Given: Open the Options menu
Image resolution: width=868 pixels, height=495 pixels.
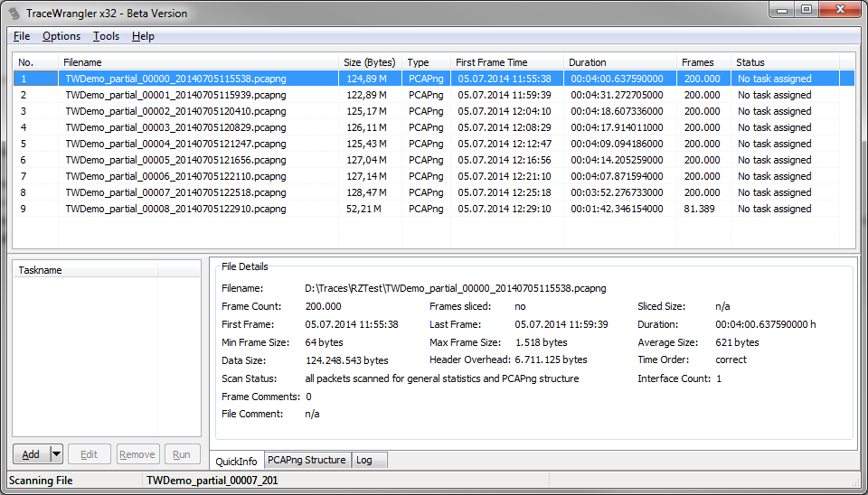Looking at the screenshot, I should (61, 36).
